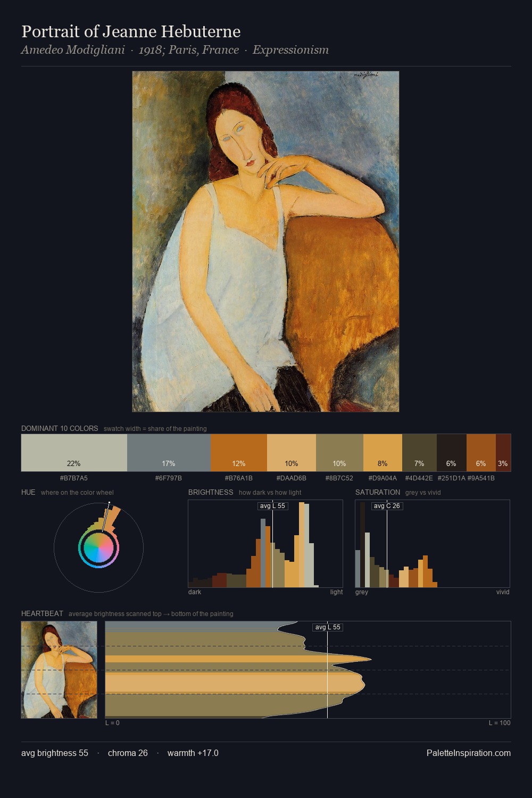
Task: Choose the #DAAD6B tan swatch at 10%
Action: (292, 453)
